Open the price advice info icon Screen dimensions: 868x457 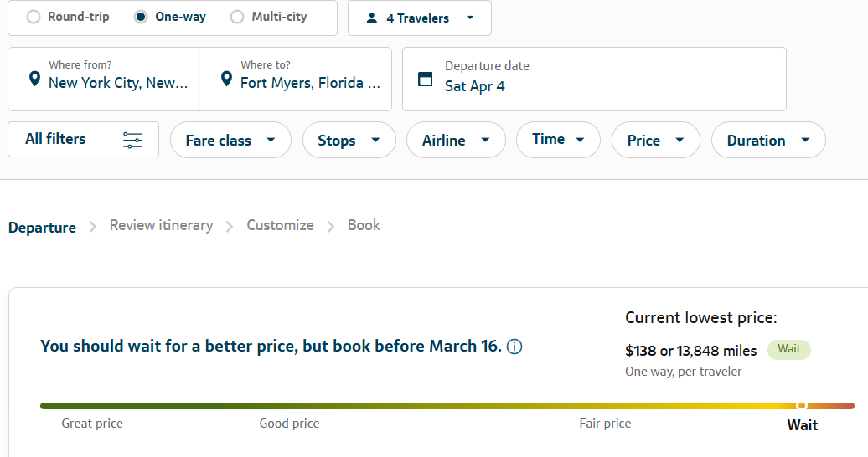514,347
